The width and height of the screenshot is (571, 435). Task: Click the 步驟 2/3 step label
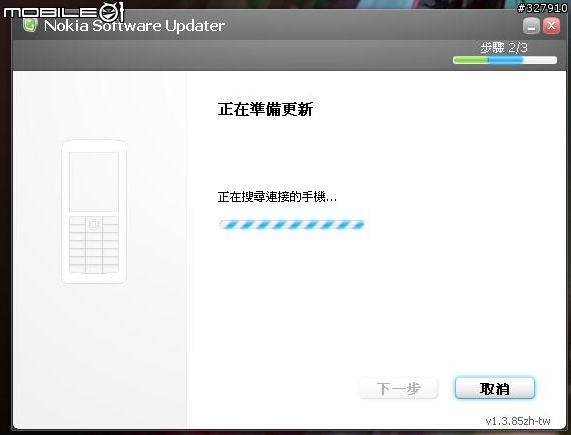(504, 48)
